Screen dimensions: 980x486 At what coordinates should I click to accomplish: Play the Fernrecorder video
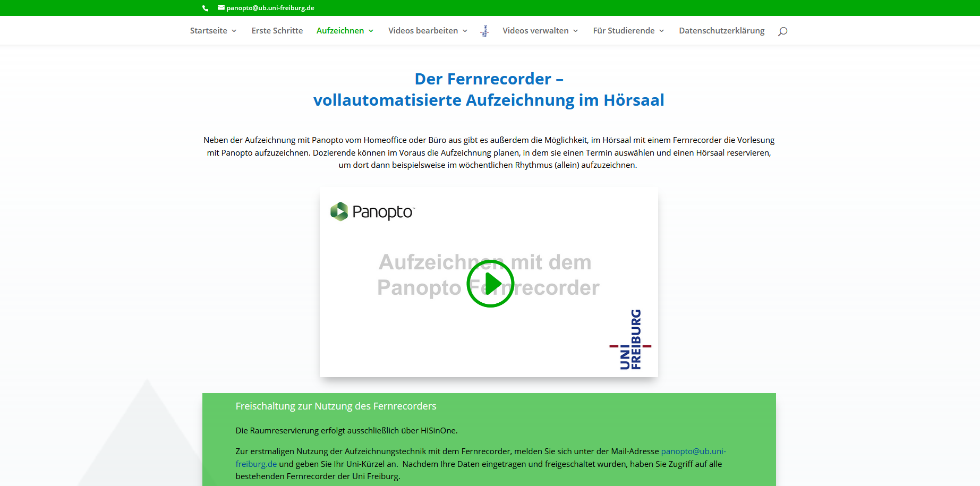[x=490, y=284]
